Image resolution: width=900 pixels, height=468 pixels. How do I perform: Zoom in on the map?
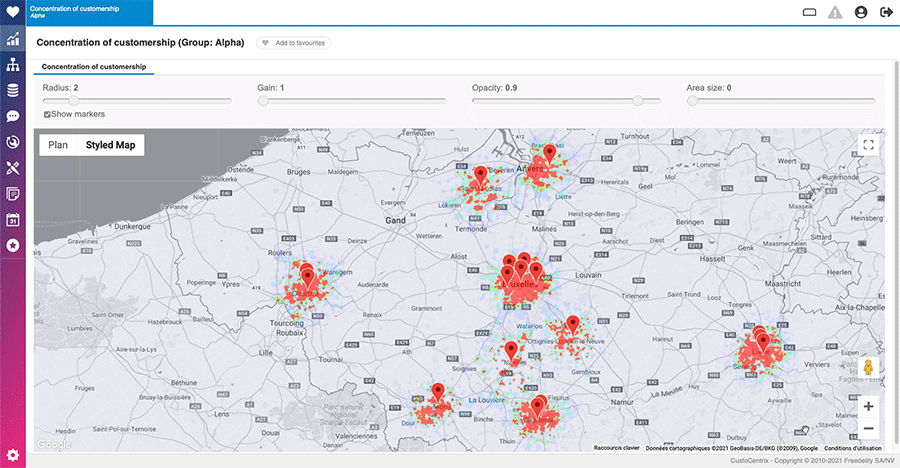[x=868, y=407]
